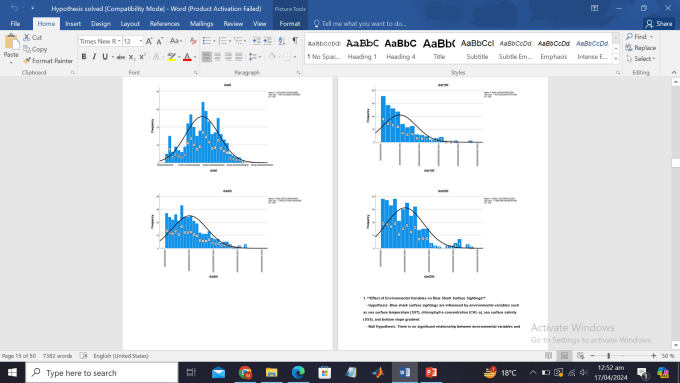Click the Replace button
The width and height of the screenshot is (680, 383).
641,48
